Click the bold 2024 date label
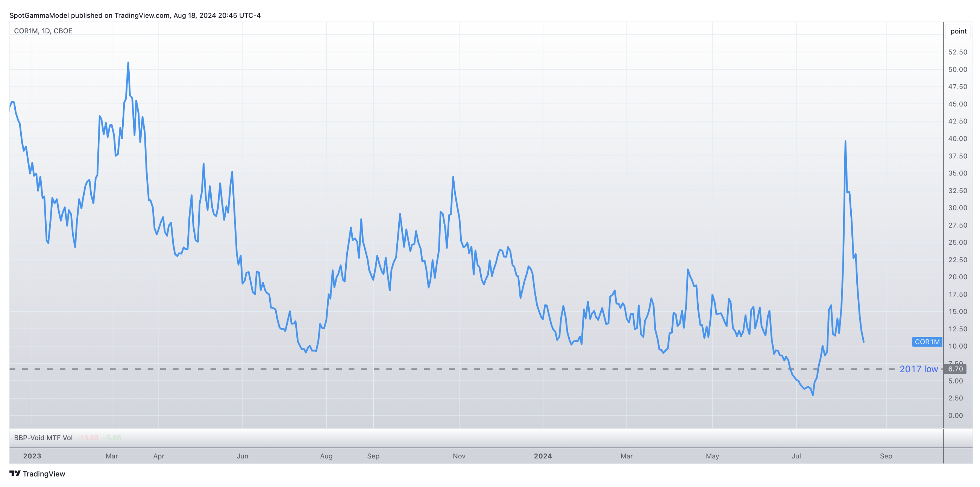This screenshot has width=980, height=487. click(x=543, y=456)
